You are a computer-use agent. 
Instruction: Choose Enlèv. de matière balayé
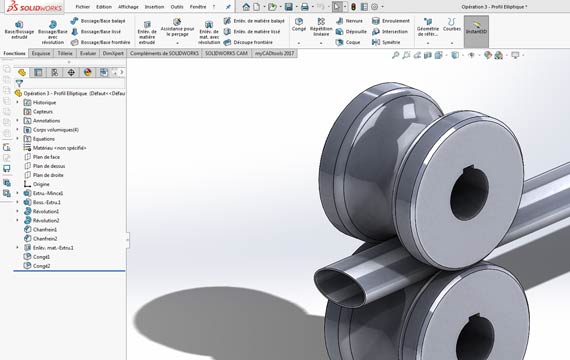pyautogui.click(x=254, y=21)
